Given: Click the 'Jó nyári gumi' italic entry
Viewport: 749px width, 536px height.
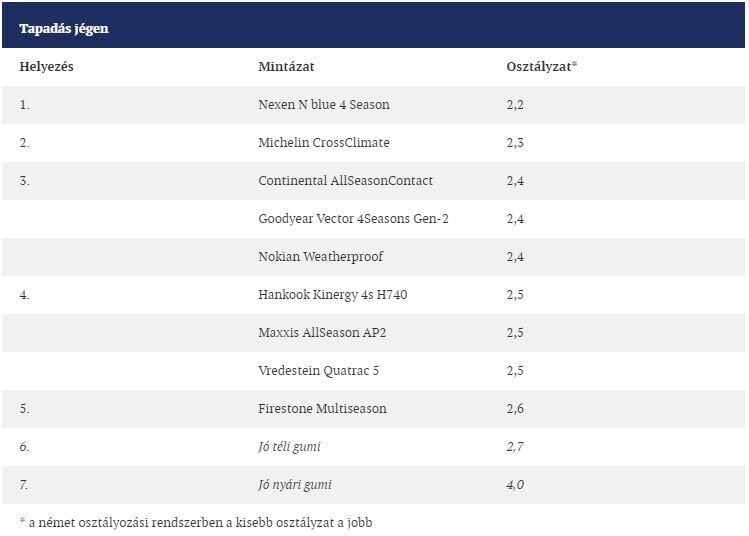Looking at the screenshot, I should click(295, 485).
